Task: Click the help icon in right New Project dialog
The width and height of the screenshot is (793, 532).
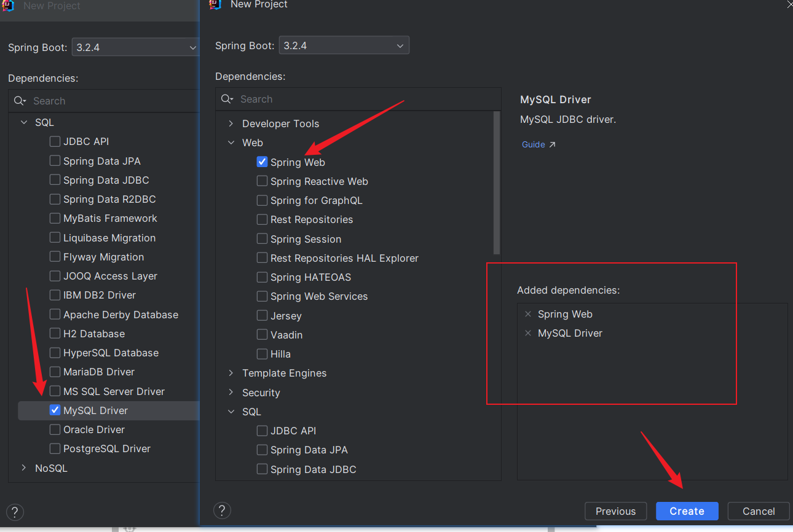Action: click(222, 510)
